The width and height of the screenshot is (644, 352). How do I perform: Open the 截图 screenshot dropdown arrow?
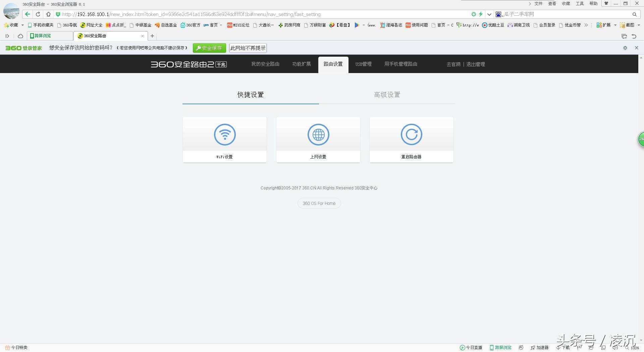pos(639,25)
